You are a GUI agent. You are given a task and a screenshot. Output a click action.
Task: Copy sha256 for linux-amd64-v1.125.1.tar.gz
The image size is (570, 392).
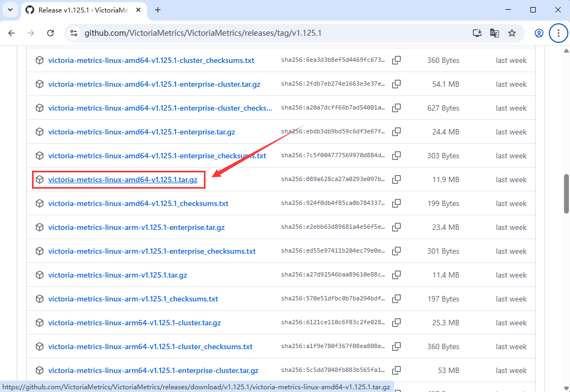click(x=396, y=179)
